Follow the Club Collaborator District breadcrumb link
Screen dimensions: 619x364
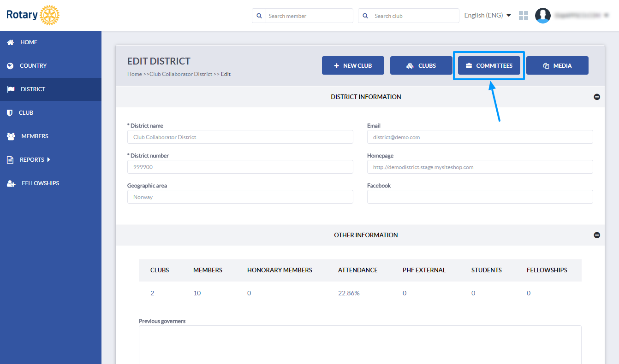pos(181,74)
